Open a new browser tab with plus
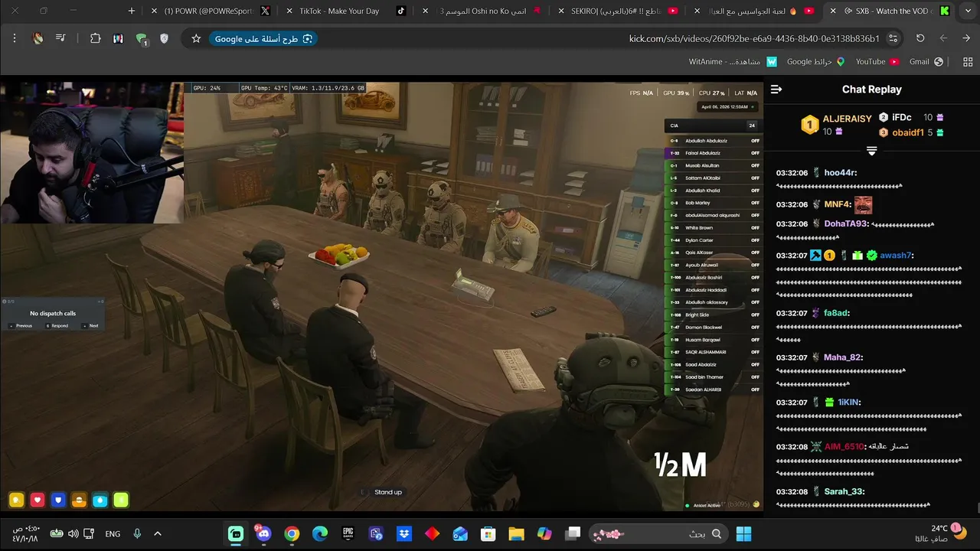 click(x=132, y=11)
